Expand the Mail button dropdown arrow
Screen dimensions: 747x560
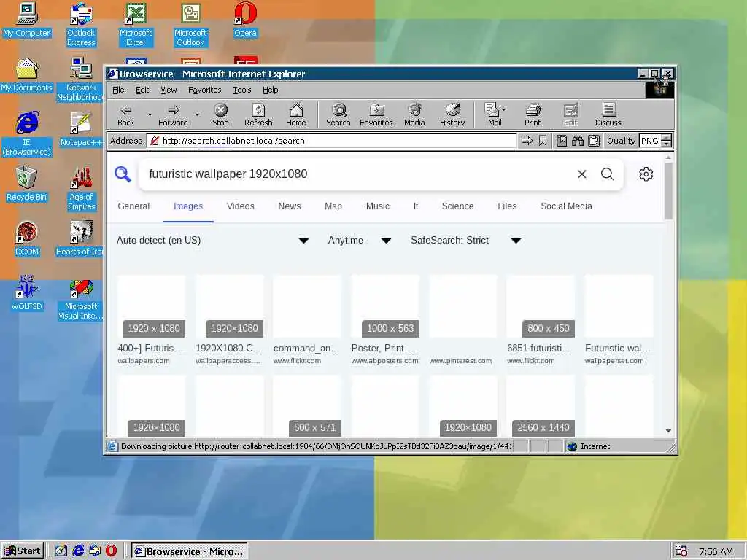[x=504, y=109]
